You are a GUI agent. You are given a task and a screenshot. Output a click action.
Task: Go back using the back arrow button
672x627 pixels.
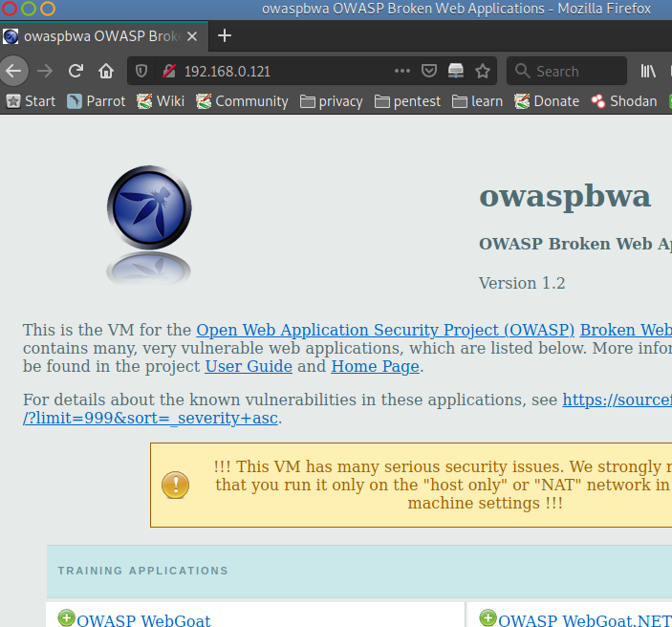pos(13,71)
